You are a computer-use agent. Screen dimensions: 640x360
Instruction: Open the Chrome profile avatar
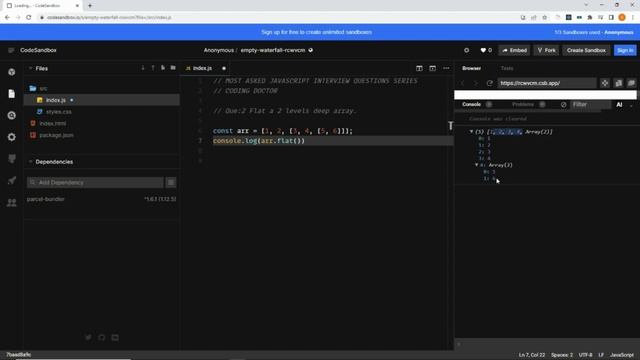[x=622, y=17]
